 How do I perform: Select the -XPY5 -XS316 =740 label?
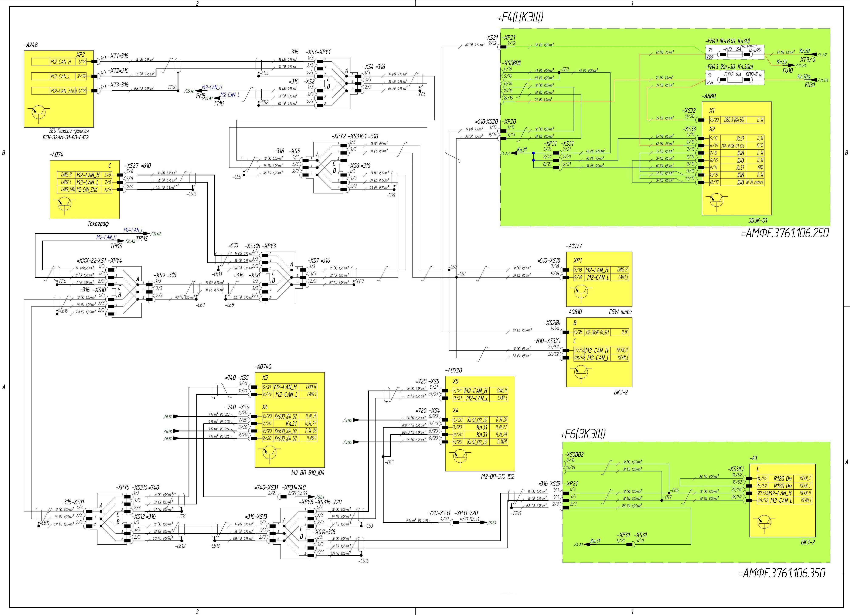pos(137,487)
